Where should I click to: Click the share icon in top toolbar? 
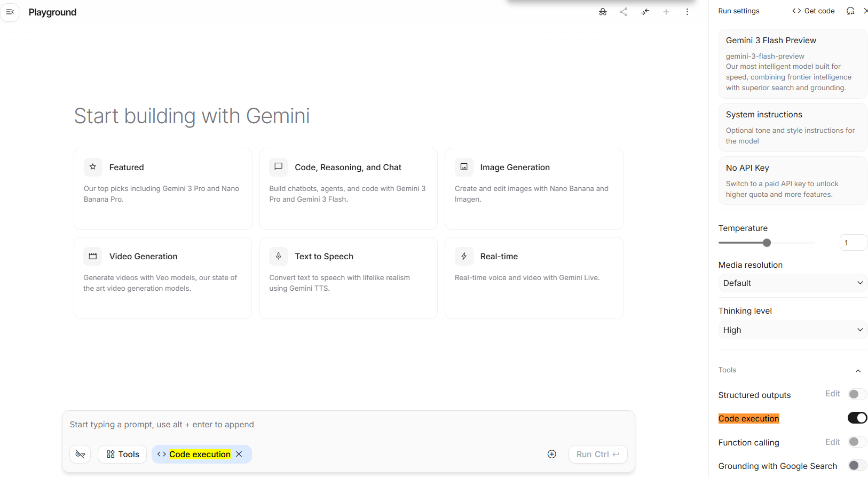point(624,12)
